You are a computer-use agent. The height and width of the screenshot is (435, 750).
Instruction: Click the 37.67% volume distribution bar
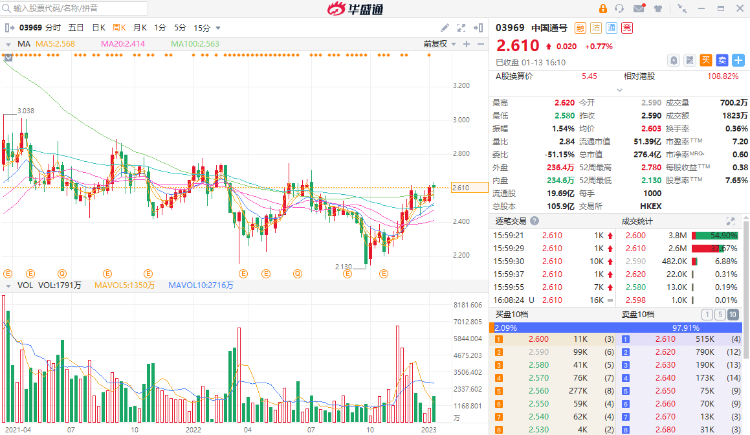coord(707,248)
